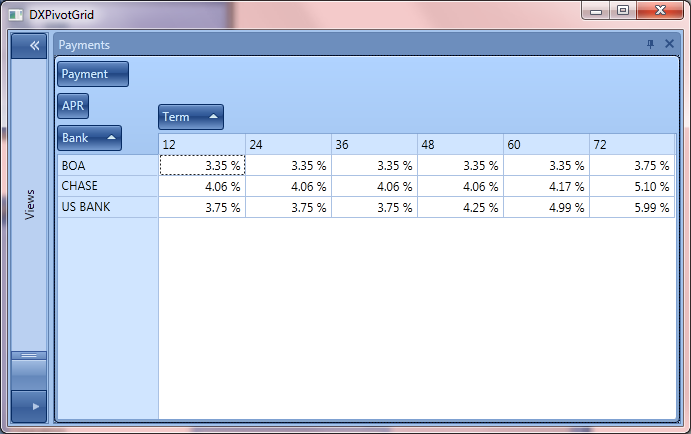The height and width of the screenshot is (434, 691).
Task: Maximize the DXPivotGrid window
Action: pos(623,11)
